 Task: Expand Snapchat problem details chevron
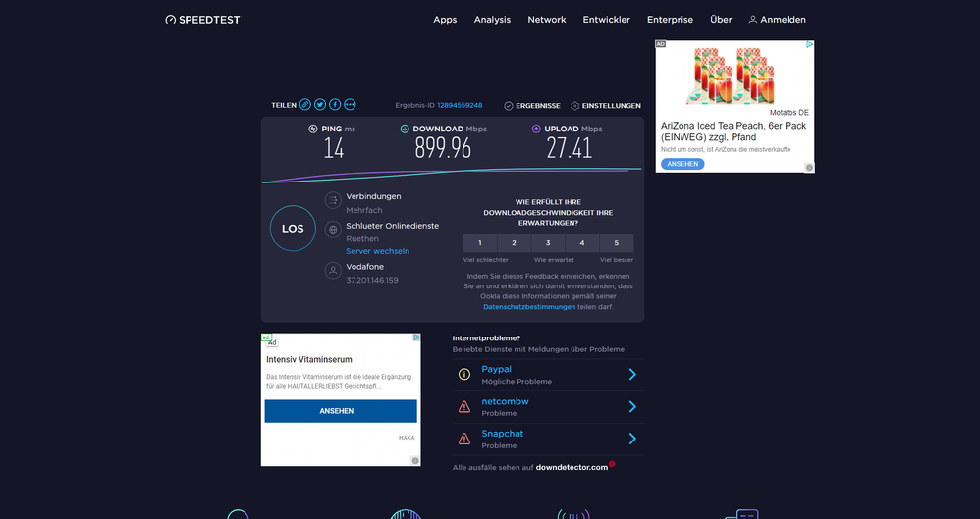point(632,439)
